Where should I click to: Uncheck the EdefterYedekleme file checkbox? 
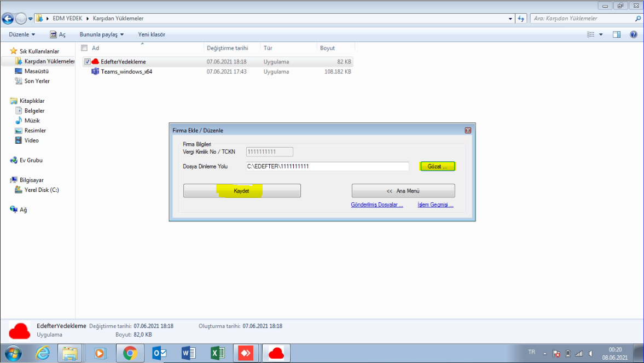click(88, 62)
